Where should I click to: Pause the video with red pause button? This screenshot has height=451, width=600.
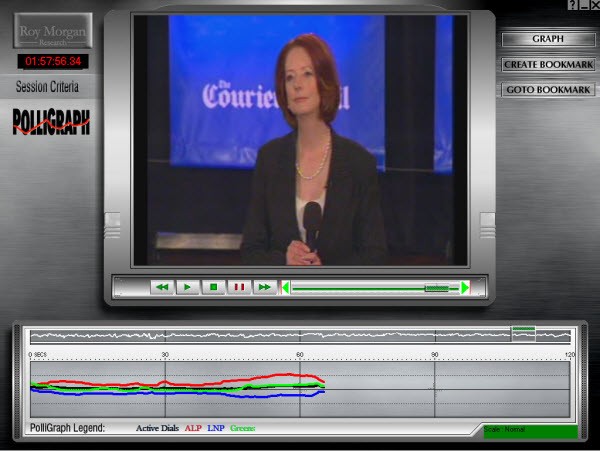[238, 287]
